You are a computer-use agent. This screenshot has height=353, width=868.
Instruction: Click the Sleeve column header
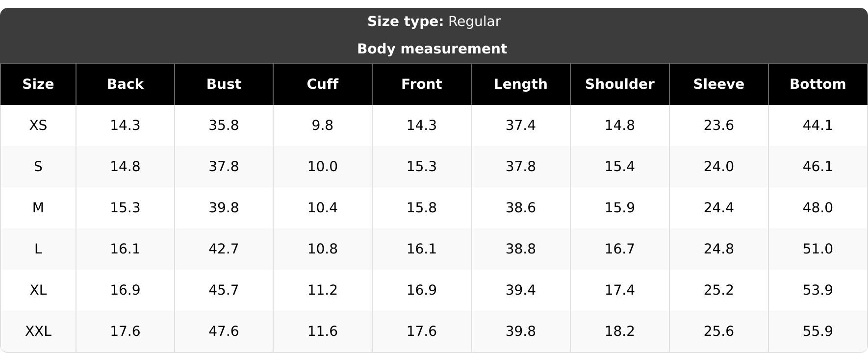(718, 84)
